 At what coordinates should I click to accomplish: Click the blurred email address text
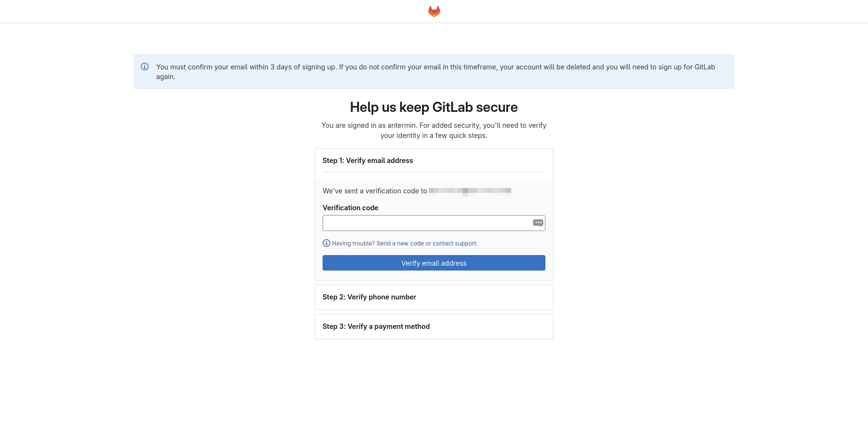470,191
